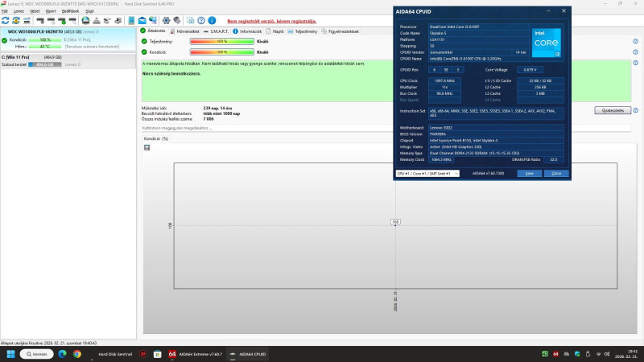Click the Hard Disk Sentinel taskbar button
This screenshot has width=644, height=362.
(111, 354)
